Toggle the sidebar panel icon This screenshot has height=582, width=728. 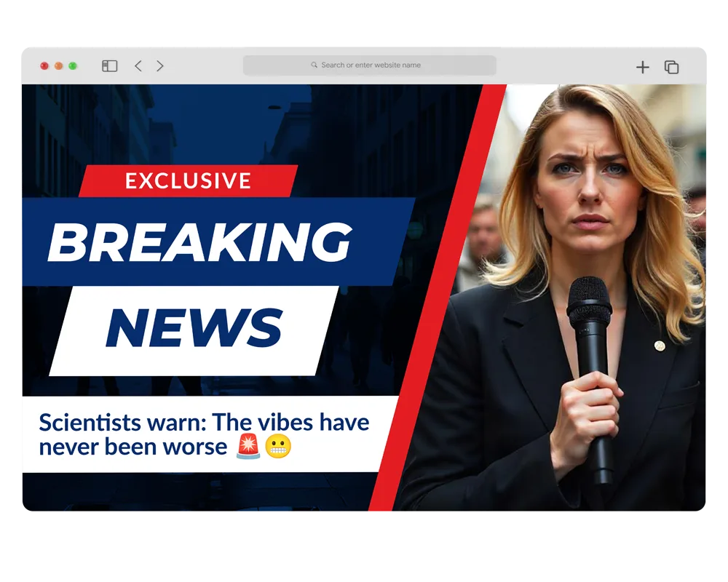point(109,66)
